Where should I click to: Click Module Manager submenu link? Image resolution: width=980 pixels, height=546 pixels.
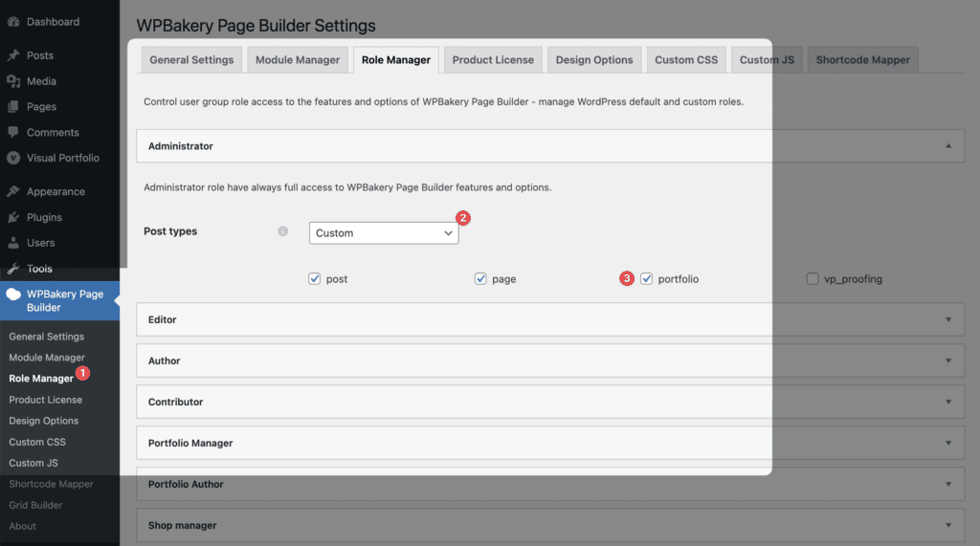pos(47,358)
